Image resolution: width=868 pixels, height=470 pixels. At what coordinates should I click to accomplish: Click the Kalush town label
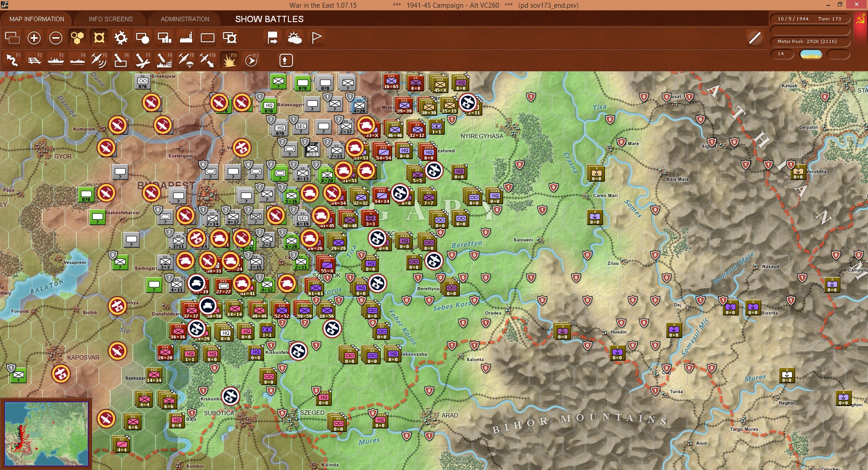click(789, 86)
